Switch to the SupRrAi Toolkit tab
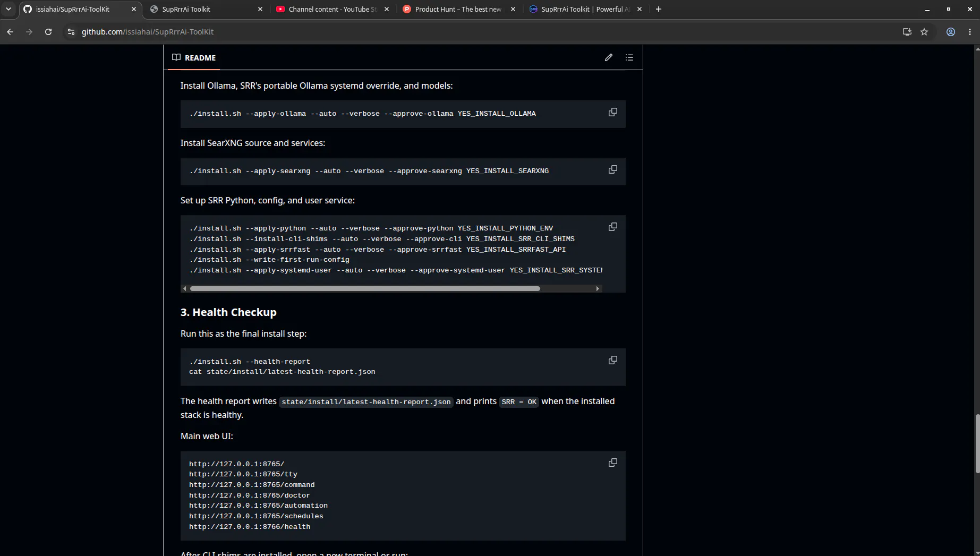This screenshot has height=556, width=980. pos(206,9)
